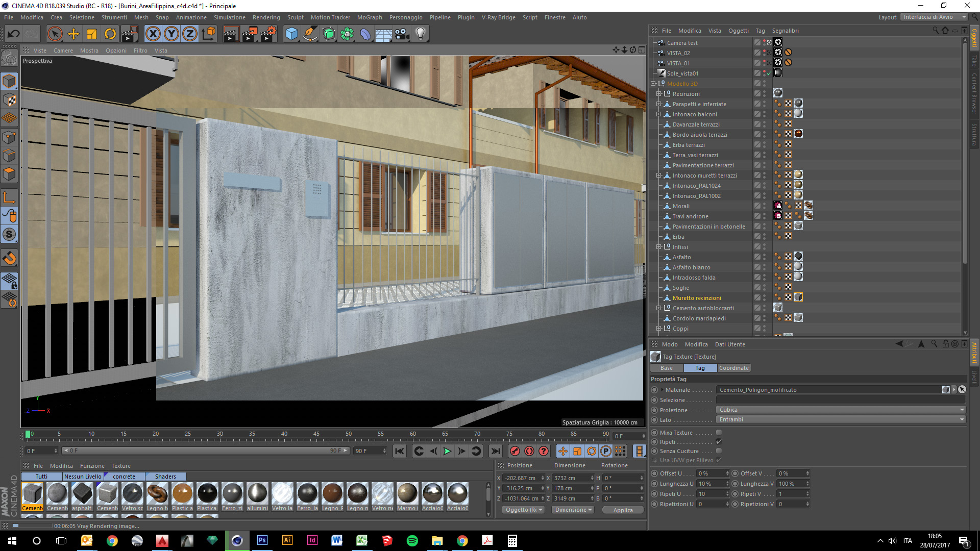Toggle the Y axis lock

(x=171, y=34)
